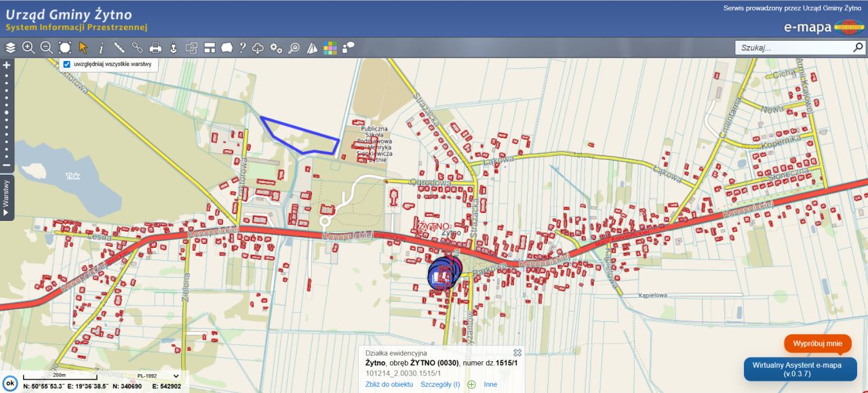Expand the Warstwy side panel

(x=6, y=197)
